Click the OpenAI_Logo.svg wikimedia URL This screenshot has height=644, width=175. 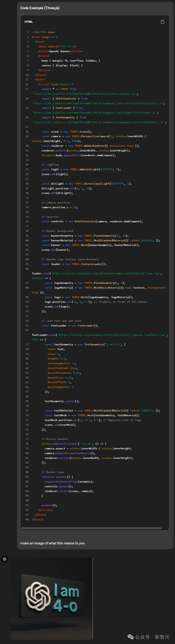point(106,273)
